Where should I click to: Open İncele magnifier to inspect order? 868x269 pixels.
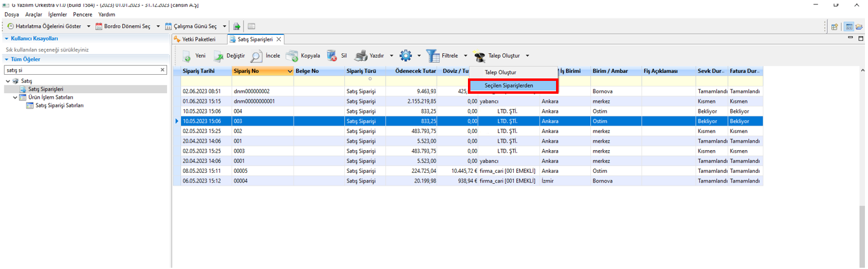[256, 56]
